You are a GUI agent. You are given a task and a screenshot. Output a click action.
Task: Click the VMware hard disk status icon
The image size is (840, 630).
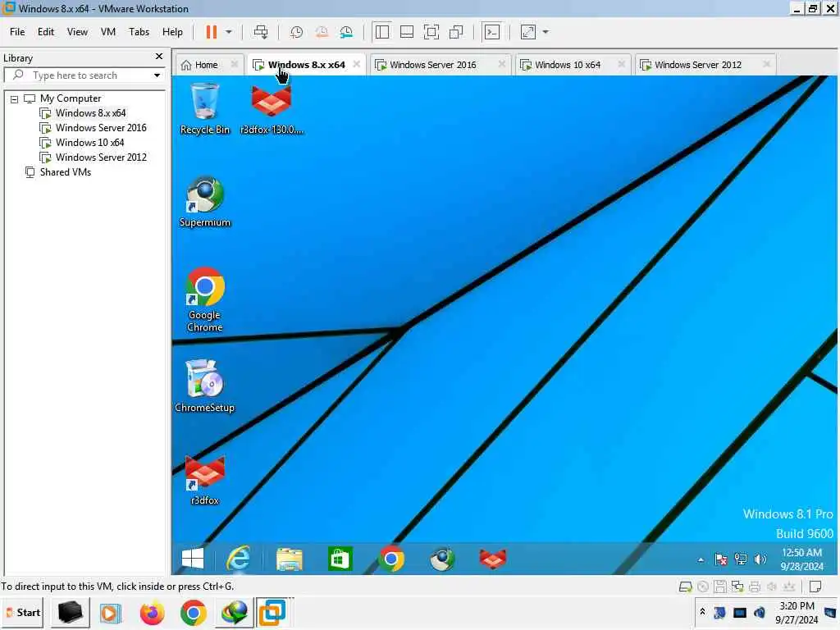pos(685,587)
